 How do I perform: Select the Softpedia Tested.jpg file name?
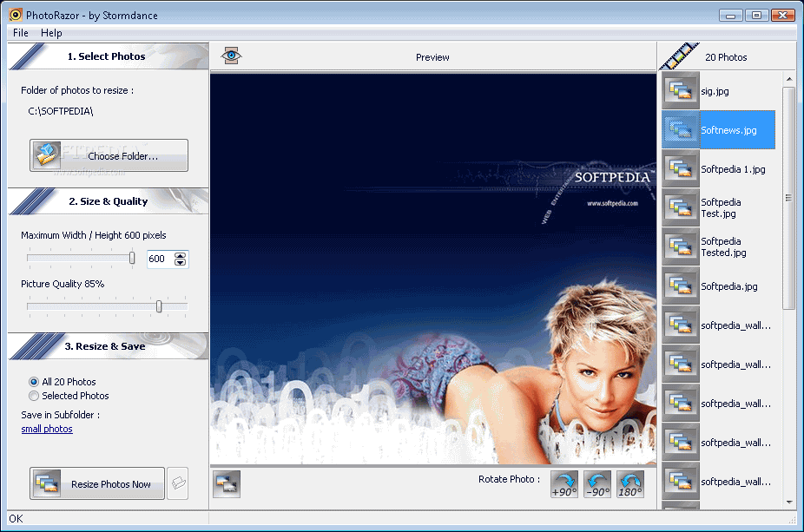tap(723, 246)
